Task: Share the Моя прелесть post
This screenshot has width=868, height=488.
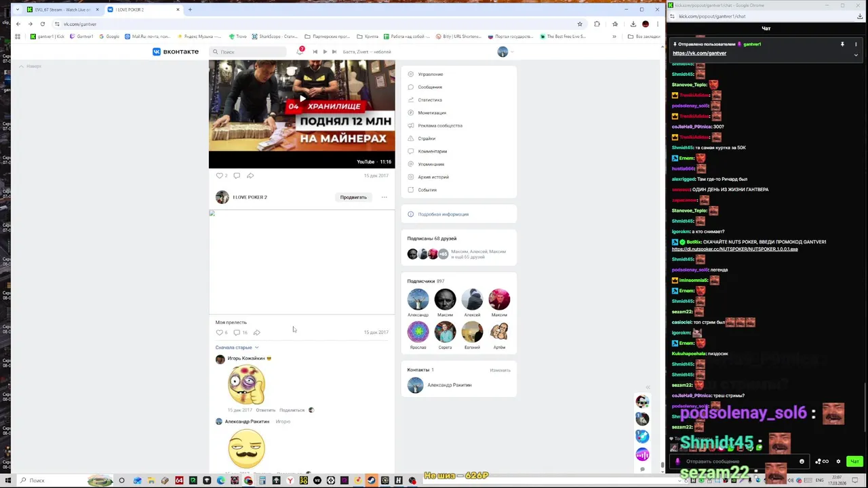Action: click(257, 332)
